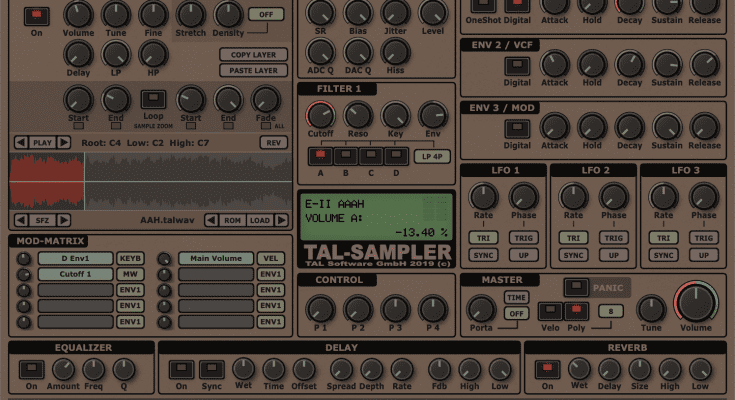Select filter layer D tab
The width and height of the screenshot is (735, 400).
(x=395, y=155)
